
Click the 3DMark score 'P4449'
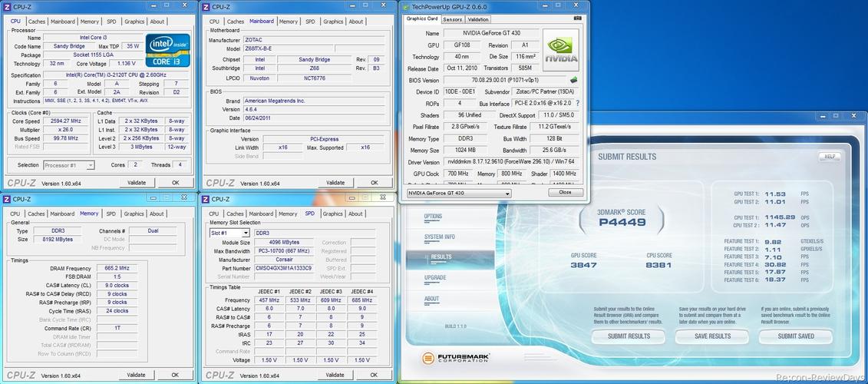[x=622, y=222]
